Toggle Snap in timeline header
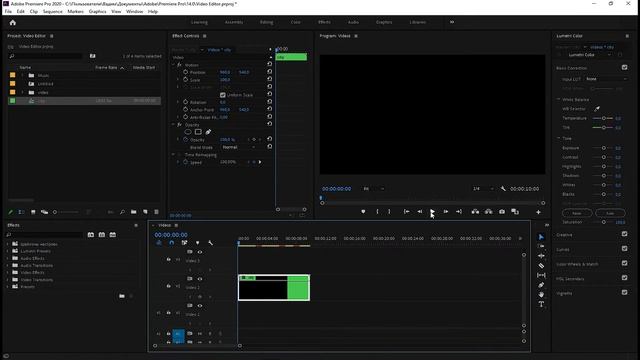The width and height of the screenshot is (640, 360). [x=171, y=243]
